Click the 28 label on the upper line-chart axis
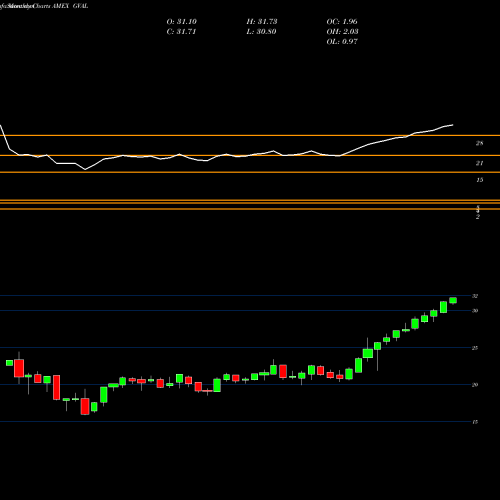 [479, 144]
